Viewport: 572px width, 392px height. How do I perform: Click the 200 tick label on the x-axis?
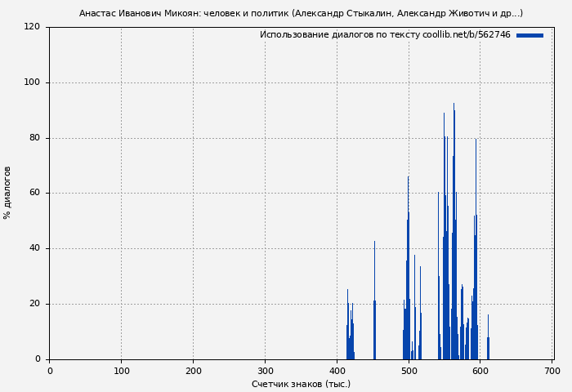click(x=193, y=371)
